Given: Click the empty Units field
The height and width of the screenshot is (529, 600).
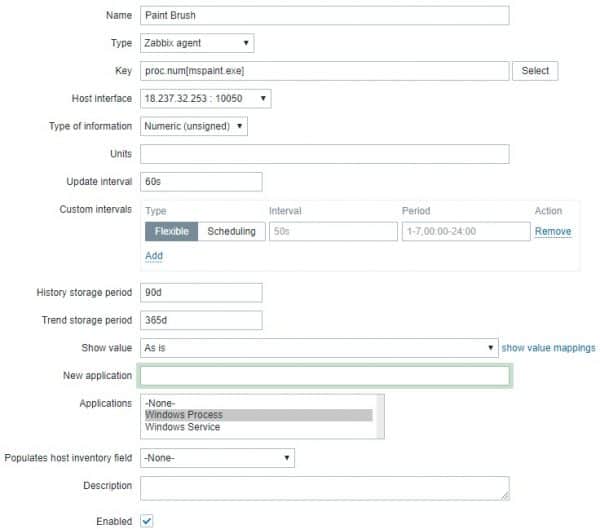Looking at the screenshot, I should (x=324, y=154).
